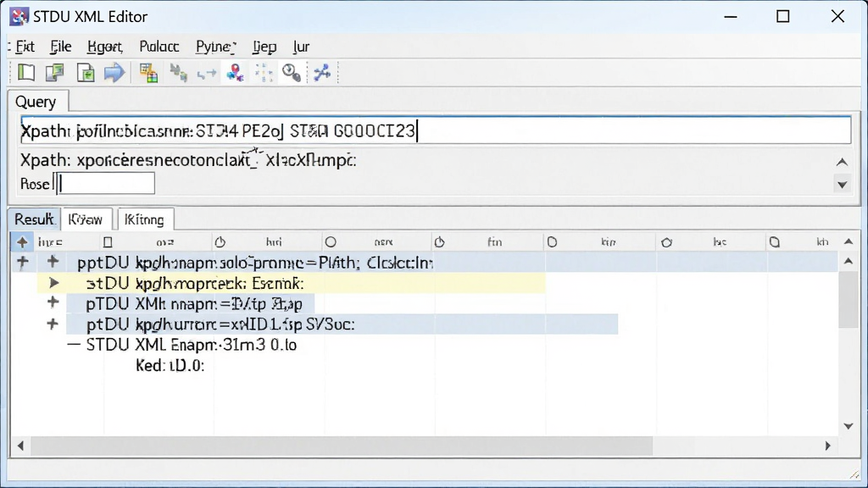Image resolution: width=868 pixels, height=488 pixels.
Task: Click the second 'Xpath:' line below the input
Action: pyautogui.click(x=188, y=160)
